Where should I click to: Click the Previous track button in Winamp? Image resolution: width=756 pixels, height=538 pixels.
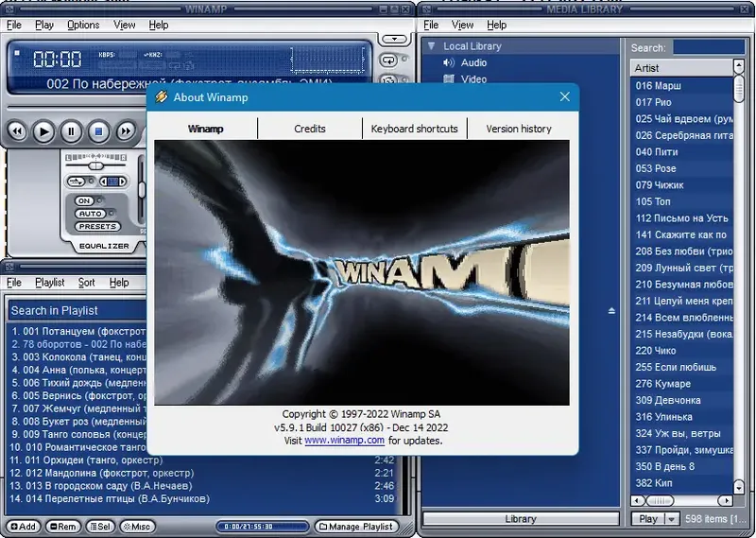tap(17, 131)
